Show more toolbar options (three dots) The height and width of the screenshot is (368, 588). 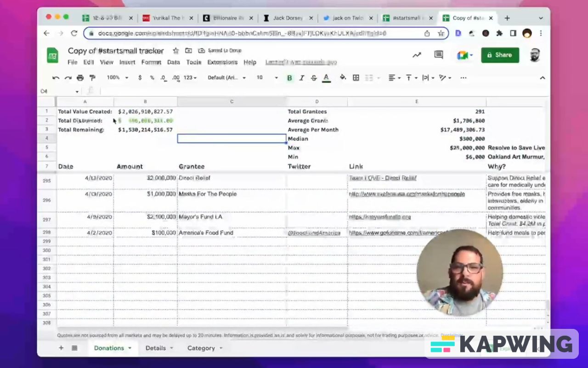464,78
